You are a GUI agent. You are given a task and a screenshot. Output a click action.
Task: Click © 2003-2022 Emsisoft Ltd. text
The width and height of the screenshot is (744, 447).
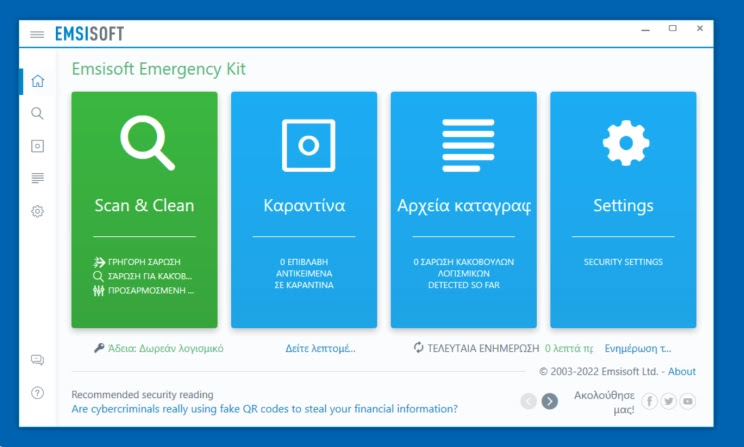pos(599,372)
